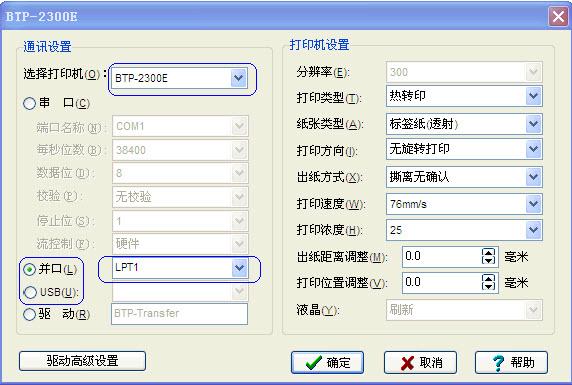Screen dimensions: 572x385
Task: Click the 驱动高级设置 button
Action: point(82,361)
